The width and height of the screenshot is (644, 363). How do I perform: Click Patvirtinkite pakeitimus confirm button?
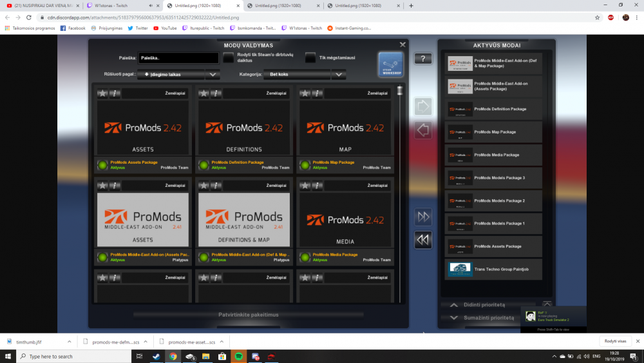click(249, 315)
